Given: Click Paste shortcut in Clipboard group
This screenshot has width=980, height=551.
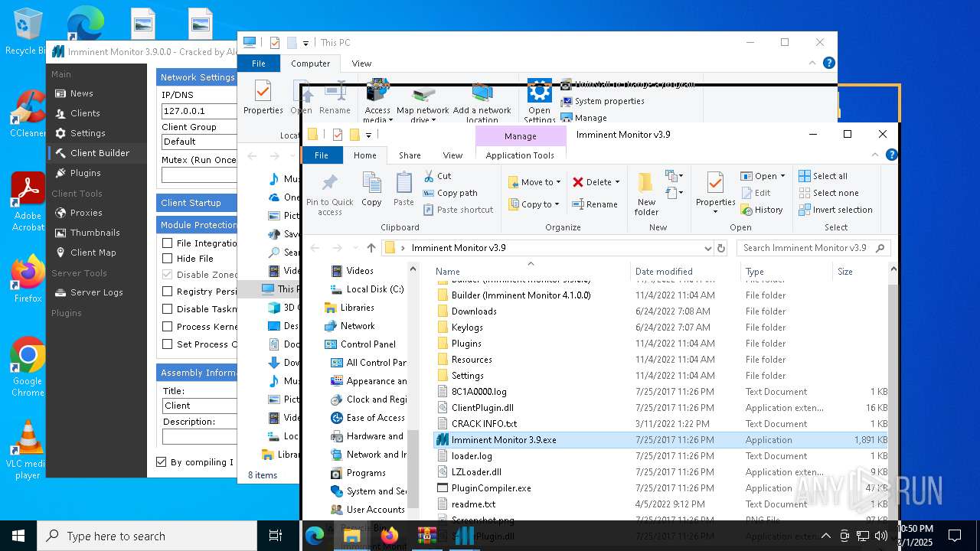Looking at the screenshot, I should (458, 210).
